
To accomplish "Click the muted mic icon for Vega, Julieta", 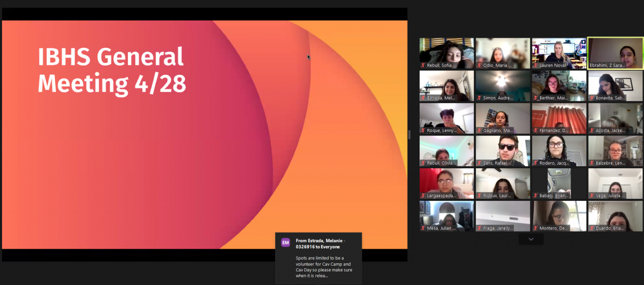I will click(x=592, y=196).
